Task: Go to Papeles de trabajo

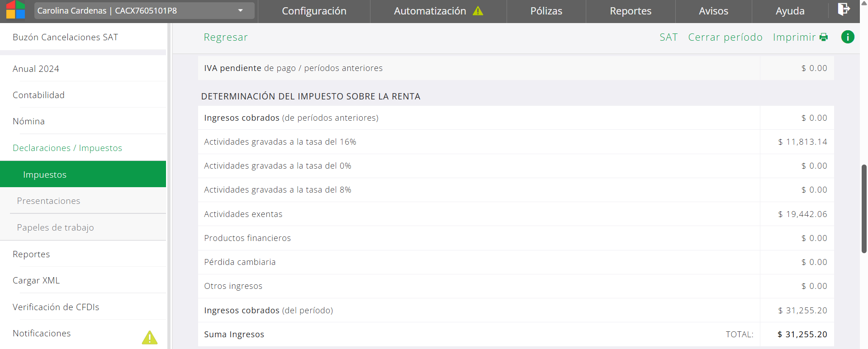Action: [55, 227]
